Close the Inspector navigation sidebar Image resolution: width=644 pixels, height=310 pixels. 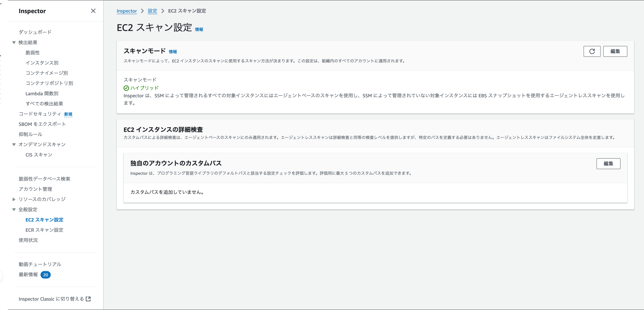point(93,11)
